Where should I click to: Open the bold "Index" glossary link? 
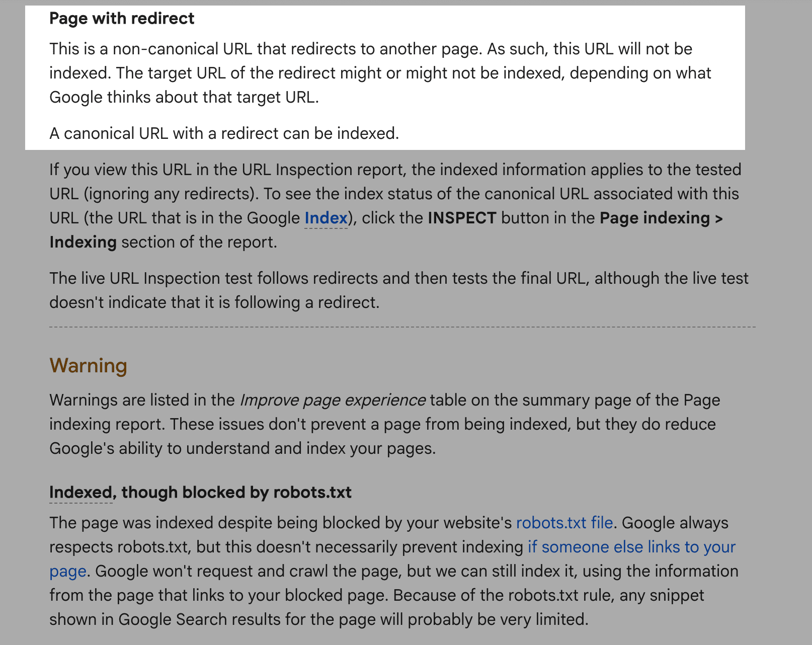click(326, 218)
